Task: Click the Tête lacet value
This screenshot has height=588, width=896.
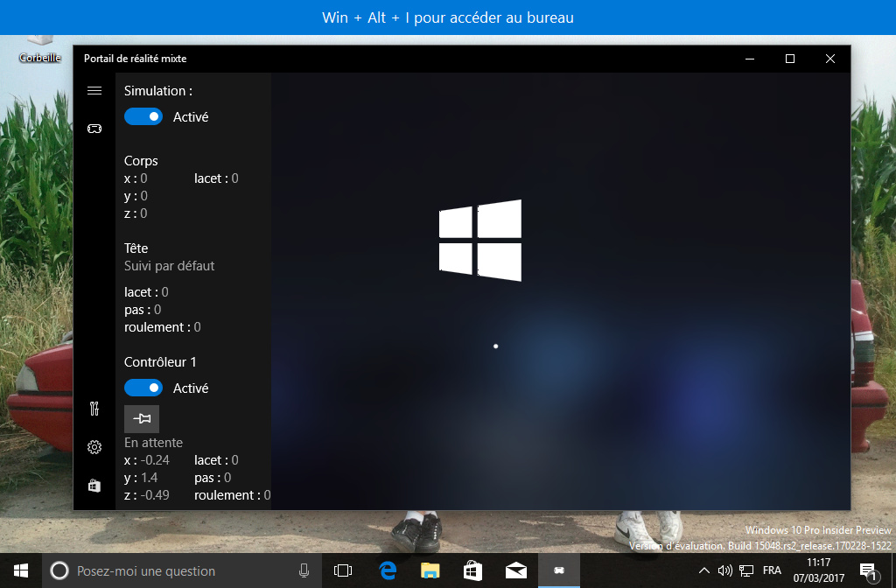Action: coord(164,292)
